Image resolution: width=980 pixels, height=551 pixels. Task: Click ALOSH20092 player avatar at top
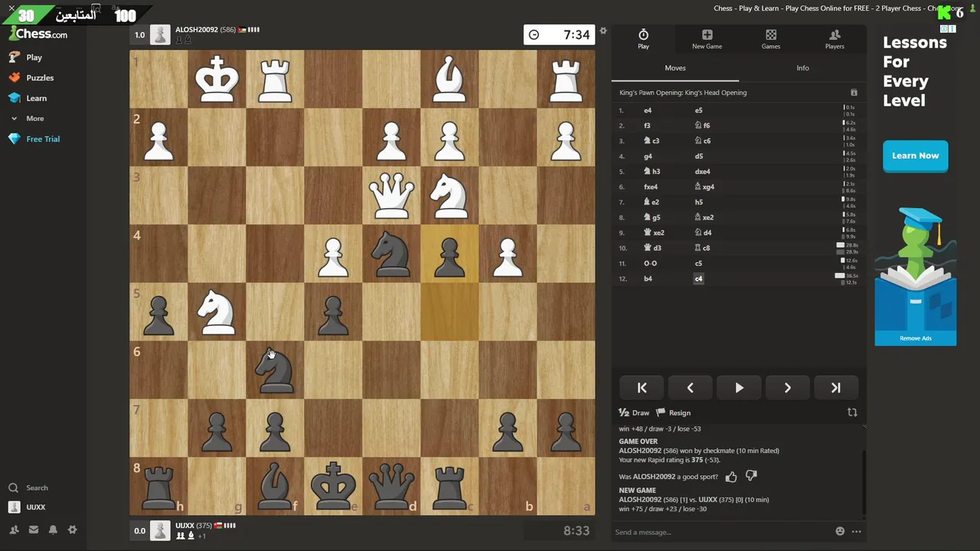point(160,34)
